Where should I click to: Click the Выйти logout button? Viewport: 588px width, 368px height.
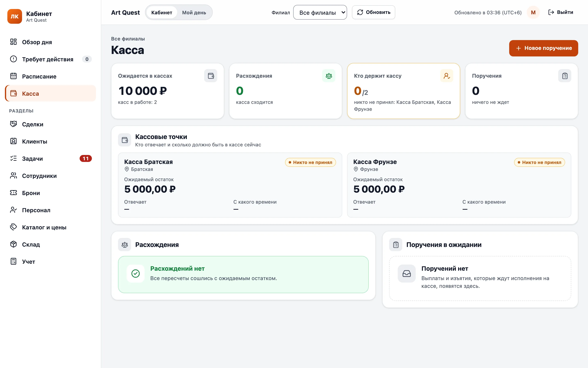[561, 12]
